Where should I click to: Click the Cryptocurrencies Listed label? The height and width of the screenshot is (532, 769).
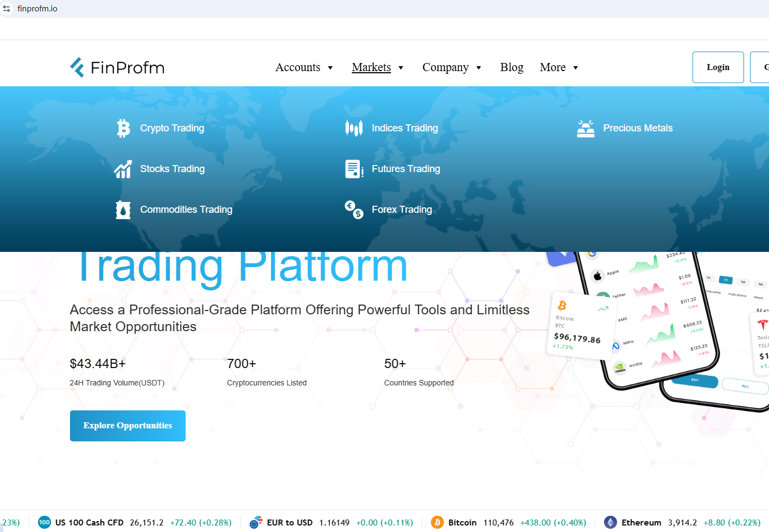coord(267,383)
